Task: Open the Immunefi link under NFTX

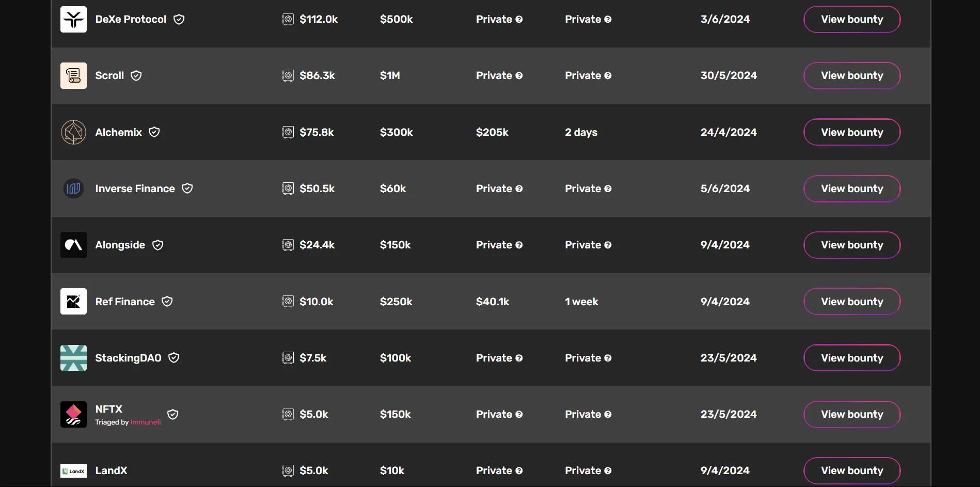Action: click(x=145, y=422)
